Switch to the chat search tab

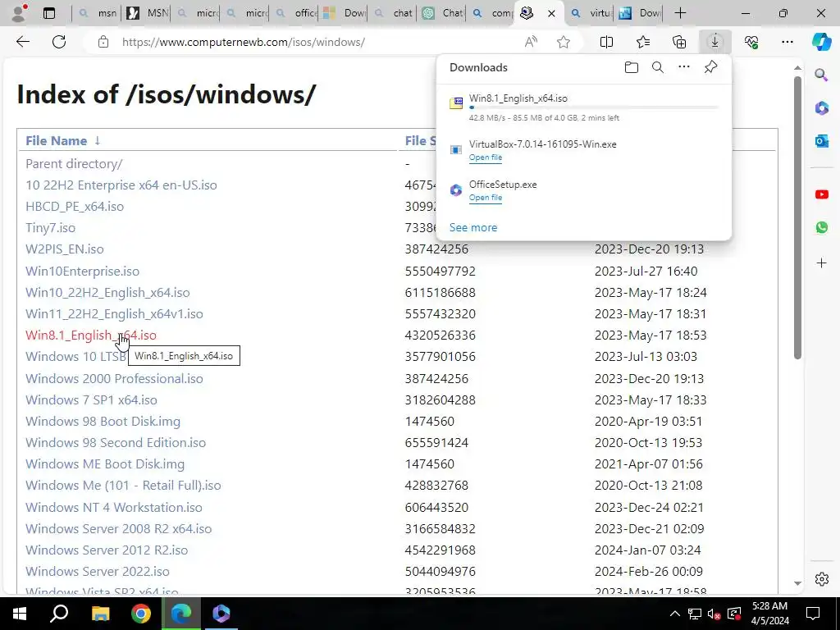point(393,13)
